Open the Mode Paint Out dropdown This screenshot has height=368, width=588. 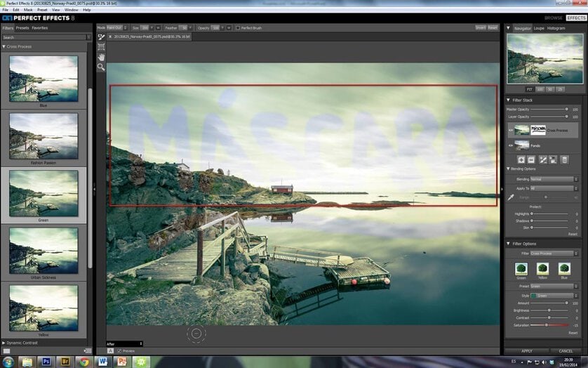pyautogui.click(x=117, y=28)
